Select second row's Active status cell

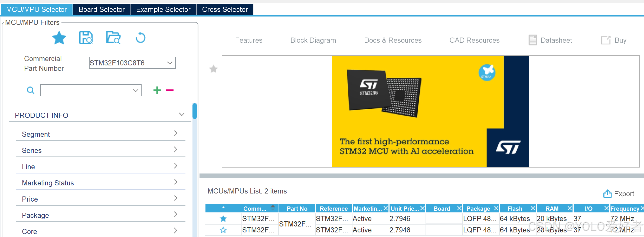pos(370,230)
